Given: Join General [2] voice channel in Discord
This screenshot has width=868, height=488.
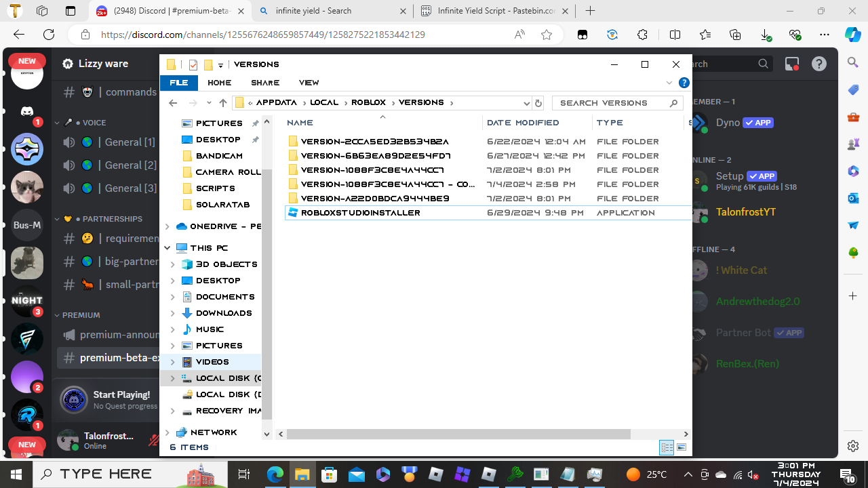Looking at the screenshot, I should (x=108, y=165).
